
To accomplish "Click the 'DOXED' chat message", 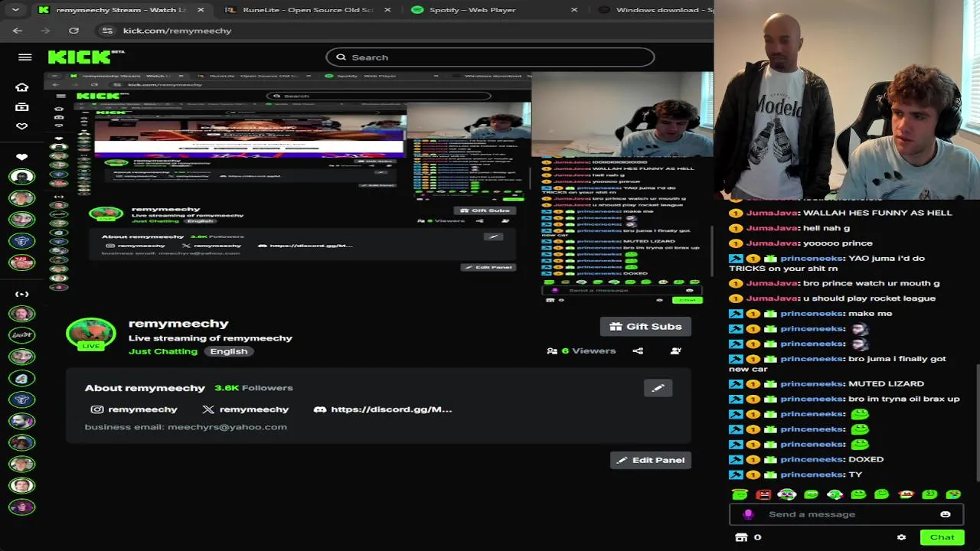I will click(x=866, y=459).
